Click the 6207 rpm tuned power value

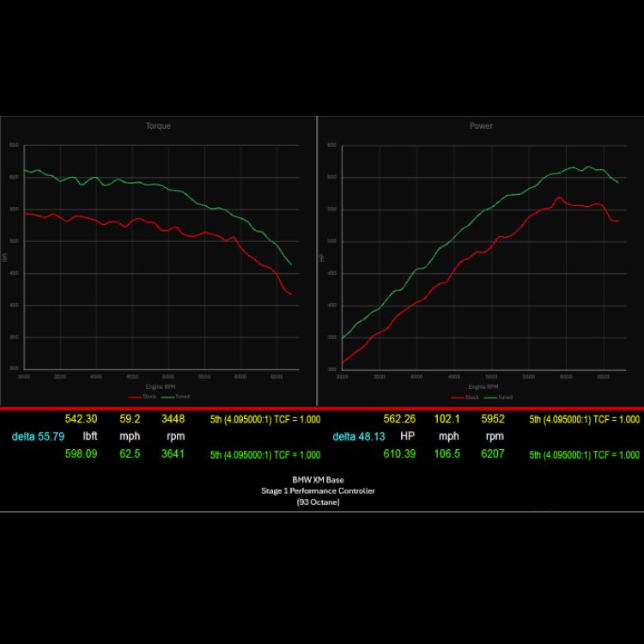(x=492, y=454)
